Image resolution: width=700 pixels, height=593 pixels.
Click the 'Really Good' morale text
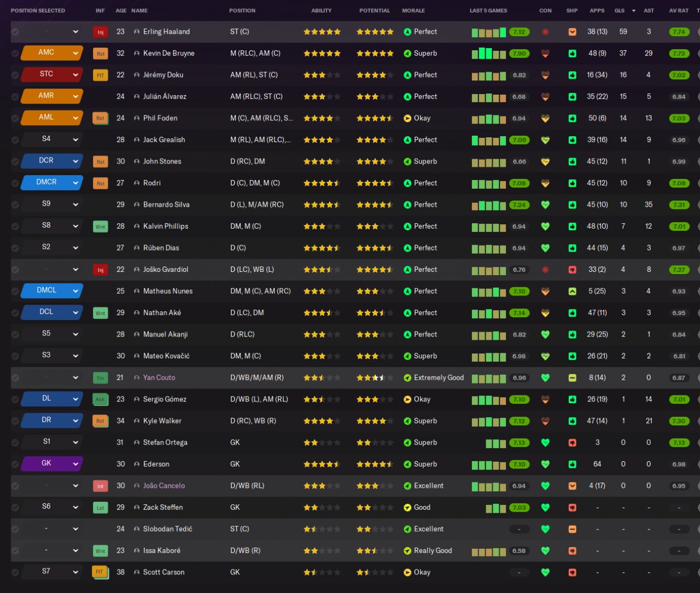point(433,551)
